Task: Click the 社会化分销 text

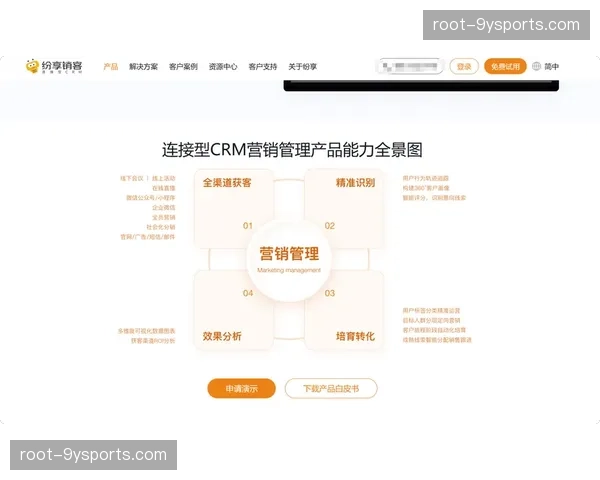Action: click(x=161, y=227)
